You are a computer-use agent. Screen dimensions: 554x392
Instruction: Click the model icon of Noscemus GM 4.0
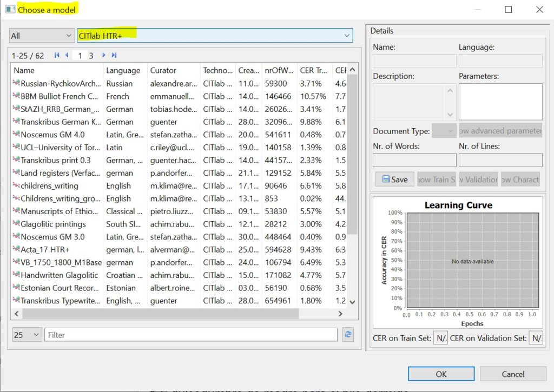16,134
